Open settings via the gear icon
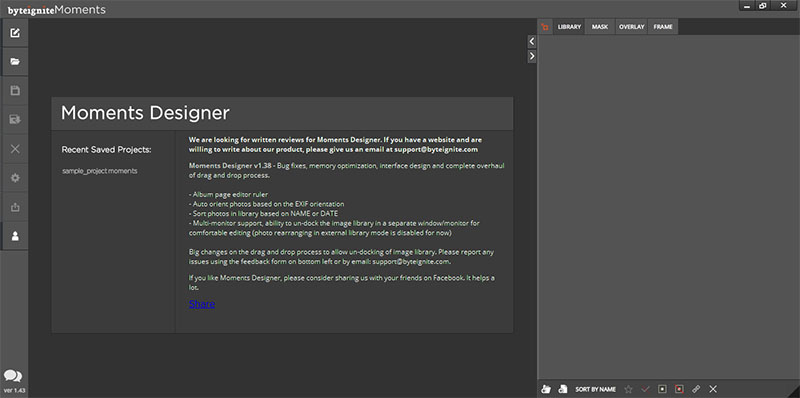This screenshot has width=800, height=398. (x=15, y=178)
